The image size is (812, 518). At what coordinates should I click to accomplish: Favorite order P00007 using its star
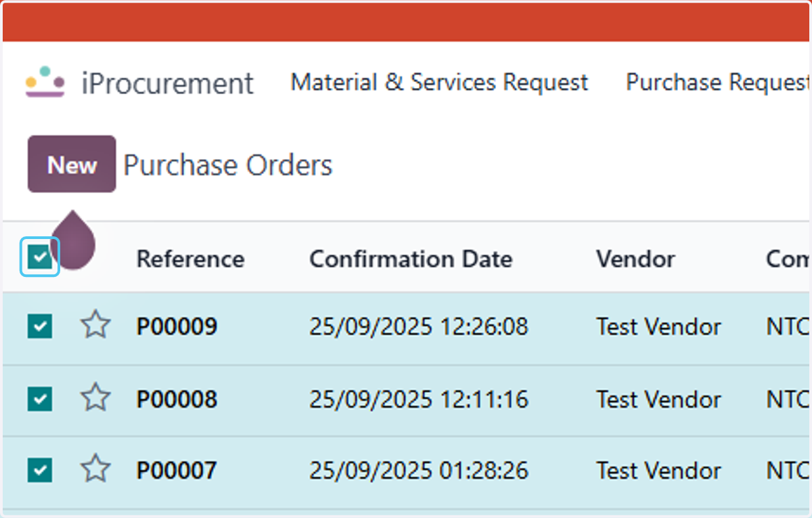coord(95,469)
